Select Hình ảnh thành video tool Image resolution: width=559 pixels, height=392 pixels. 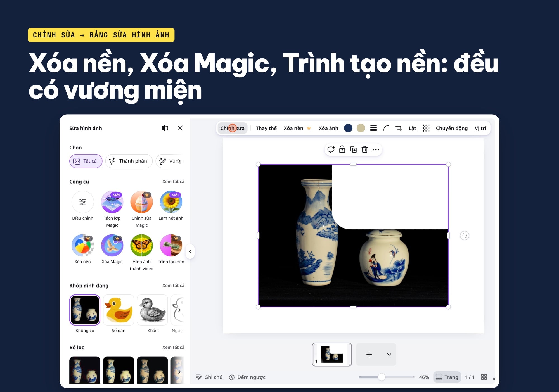[x=141, y=245]
